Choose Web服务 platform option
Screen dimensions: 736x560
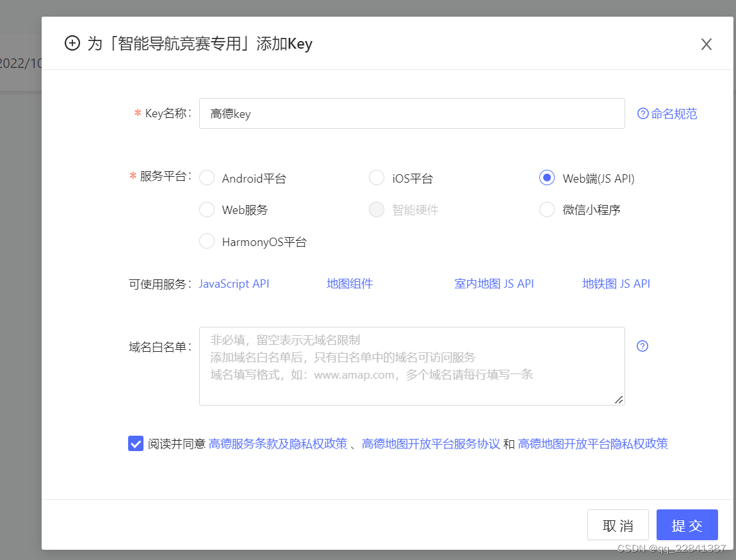pyautogui.click(x=207, y=210)
